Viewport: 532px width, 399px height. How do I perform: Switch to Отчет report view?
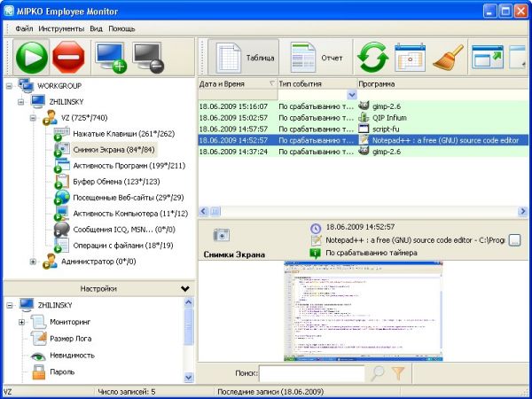pos(317,58)
